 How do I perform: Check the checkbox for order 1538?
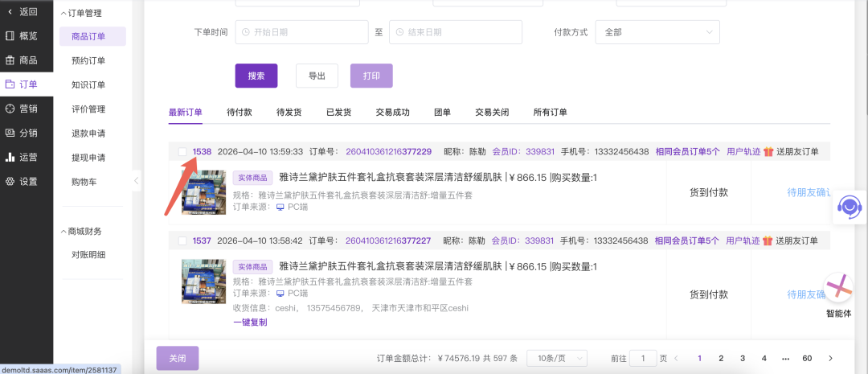click(x=182, y=151)
